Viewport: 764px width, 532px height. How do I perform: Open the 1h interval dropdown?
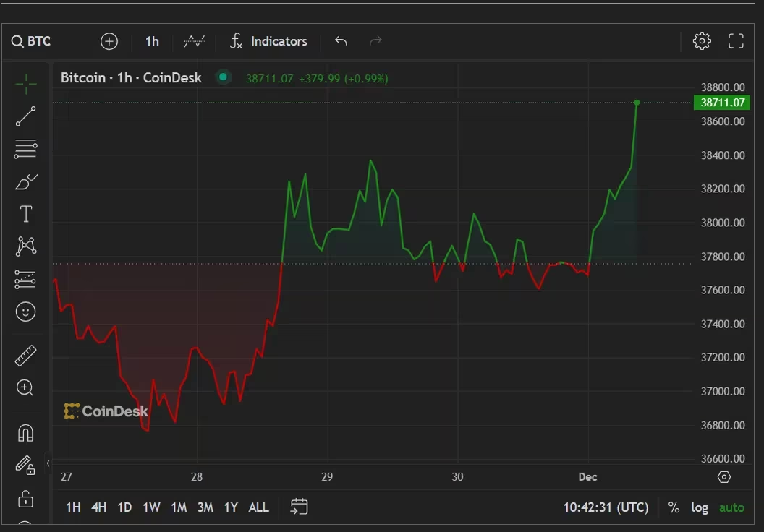pyautogui.click(x=152, y=41)
